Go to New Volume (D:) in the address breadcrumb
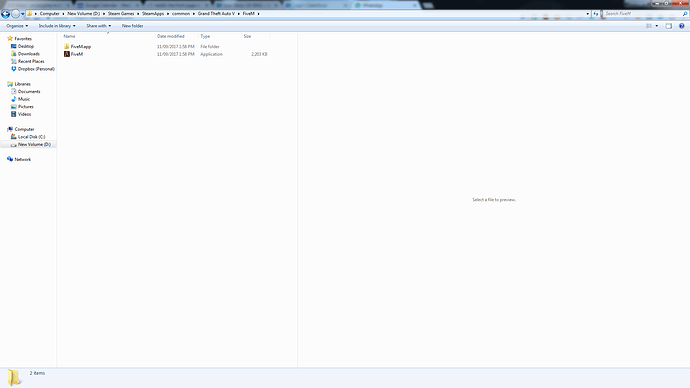 [x=84, y=14]
